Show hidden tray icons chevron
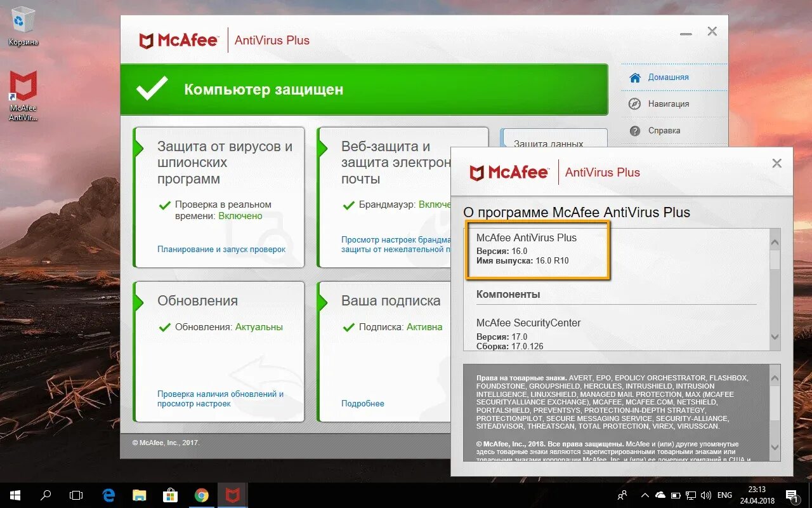The width and height of the screenshot is (812, 508). click(x=645, y=495)
